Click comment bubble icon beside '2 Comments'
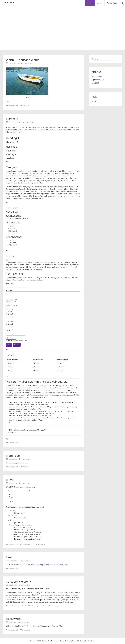The image size is (125, 644). click(x=21, y=630)
